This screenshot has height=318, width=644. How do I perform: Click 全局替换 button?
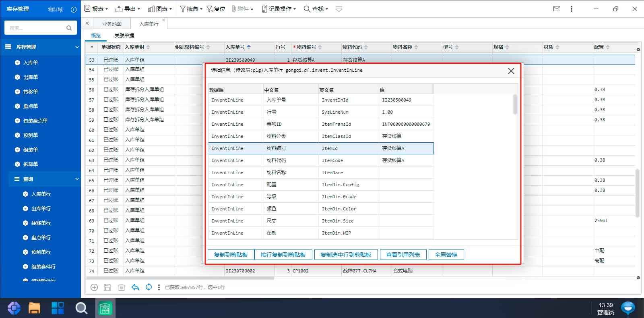[446, 255]
